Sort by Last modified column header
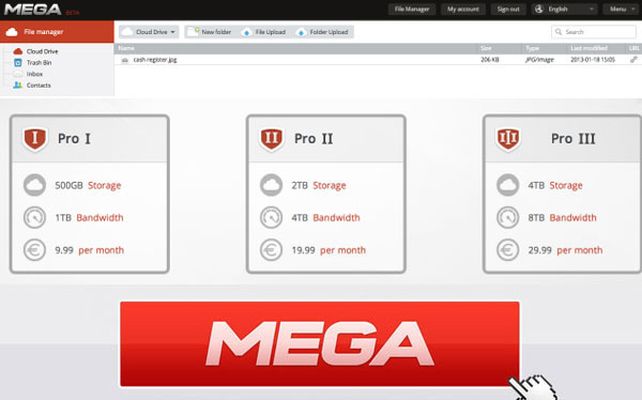 coord(589,48)
